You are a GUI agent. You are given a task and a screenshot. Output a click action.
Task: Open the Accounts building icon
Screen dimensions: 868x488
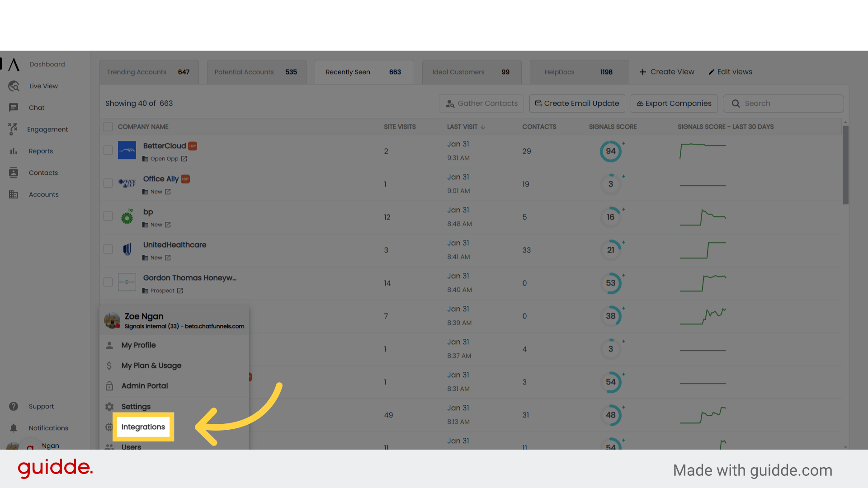(14, 194)
